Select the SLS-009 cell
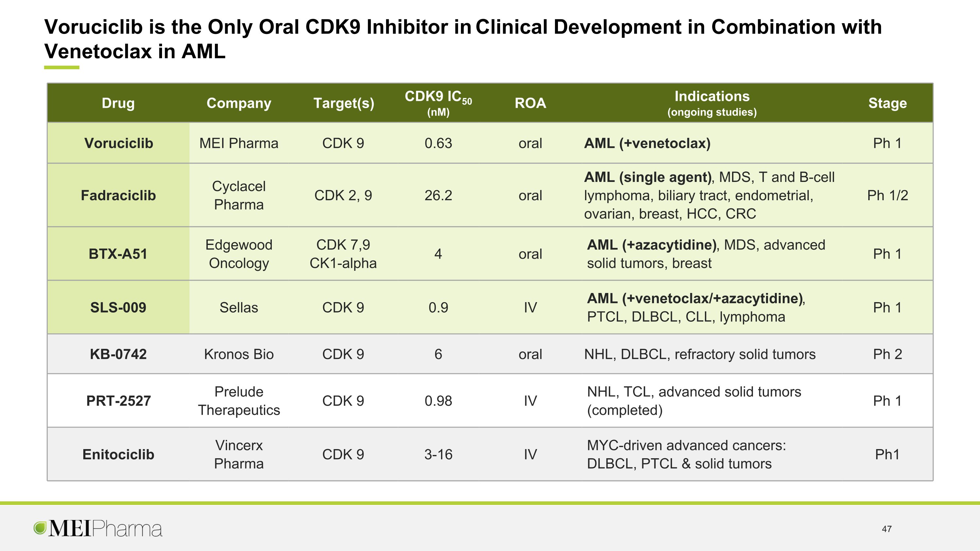 tap(118, 307)
